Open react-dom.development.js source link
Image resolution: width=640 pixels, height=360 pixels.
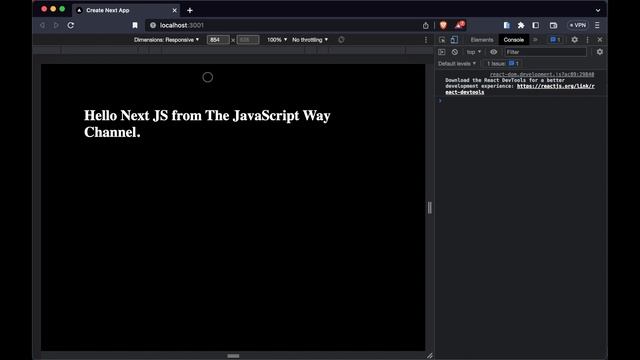coord(542,74)
